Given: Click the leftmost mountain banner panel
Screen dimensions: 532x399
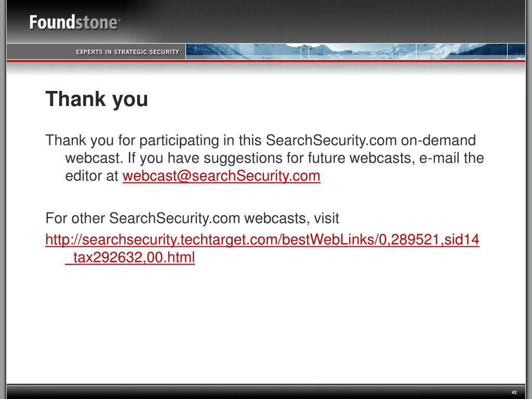Looking at the screenshot, I should coord(243,51).
